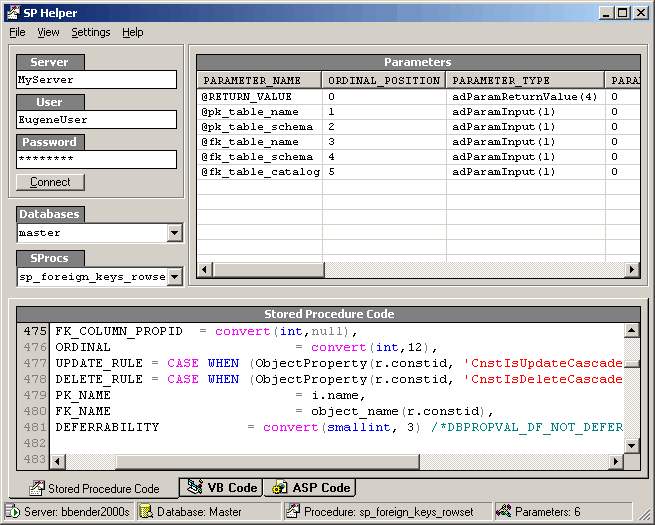
Task: Click the Password input field
Action: coord(96,159)
